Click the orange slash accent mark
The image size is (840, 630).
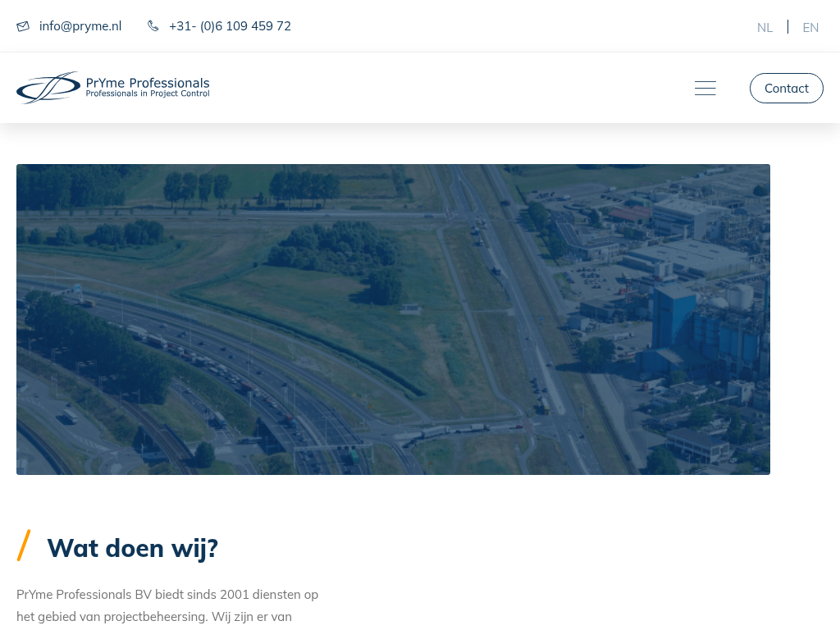click(24, 546)
